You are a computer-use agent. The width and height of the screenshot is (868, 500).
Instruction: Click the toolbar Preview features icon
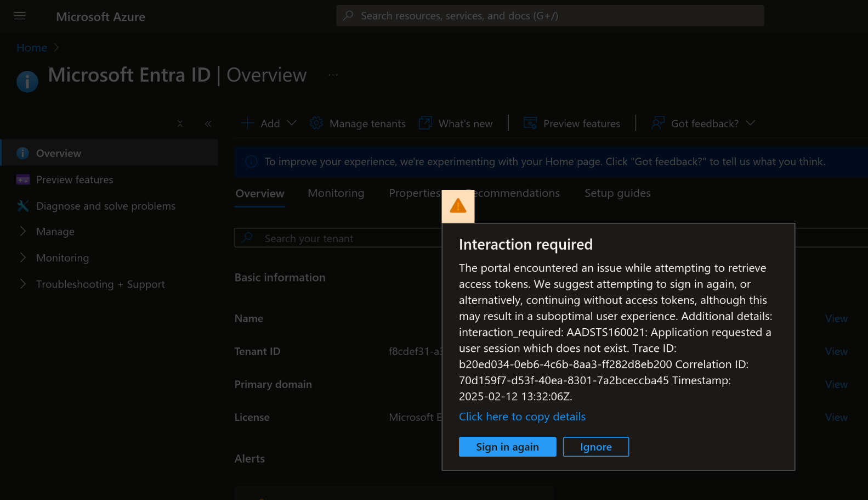click(530, 123)
